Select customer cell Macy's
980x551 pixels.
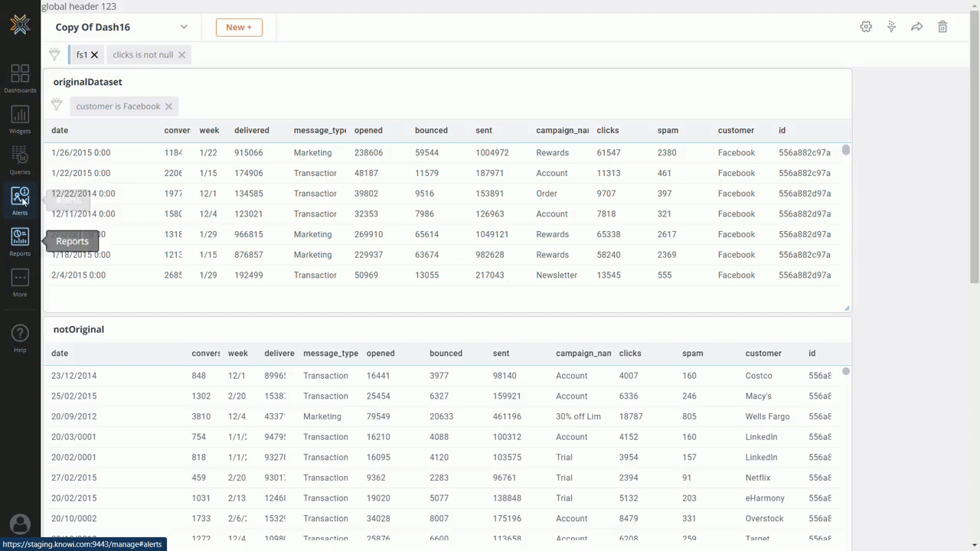coord(759,396)
